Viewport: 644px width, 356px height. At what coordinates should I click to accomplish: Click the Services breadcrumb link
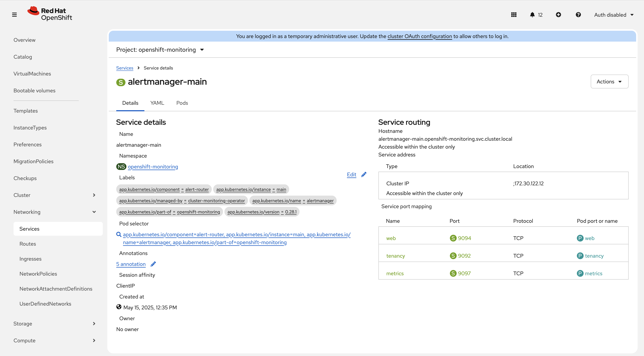[x=125, y=68]
